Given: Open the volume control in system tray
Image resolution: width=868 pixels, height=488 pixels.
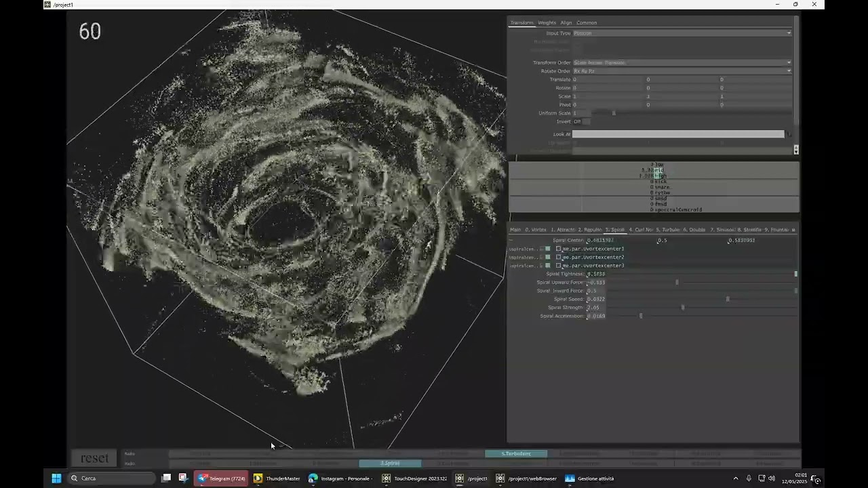Looking at the screenshot, I should (x=772, y=479).
